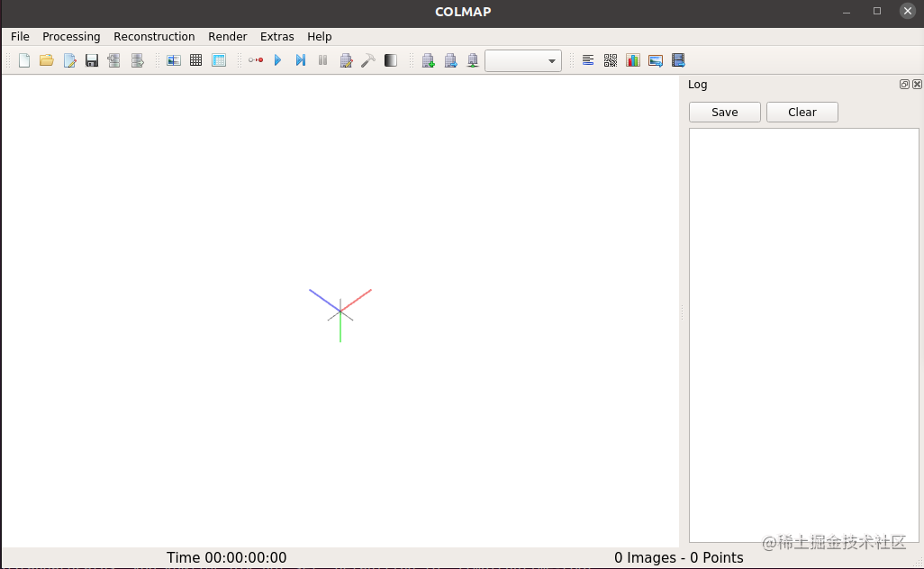Open the Extras menu
This screenshot has height=569, width=924.
(276, 36)
